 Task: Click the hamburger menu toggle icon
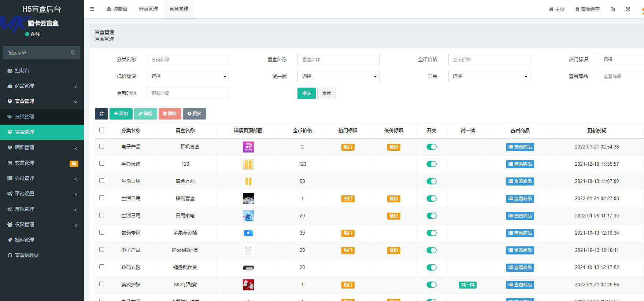pos(92,9)
